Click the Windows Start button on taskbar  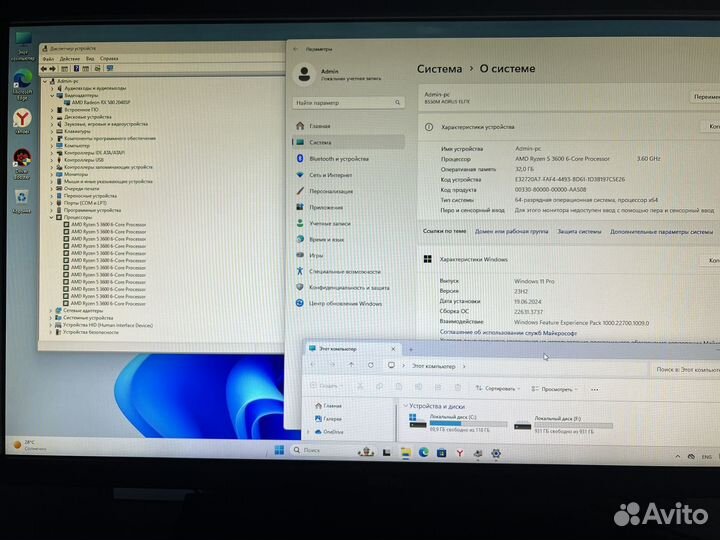[277, 450]
